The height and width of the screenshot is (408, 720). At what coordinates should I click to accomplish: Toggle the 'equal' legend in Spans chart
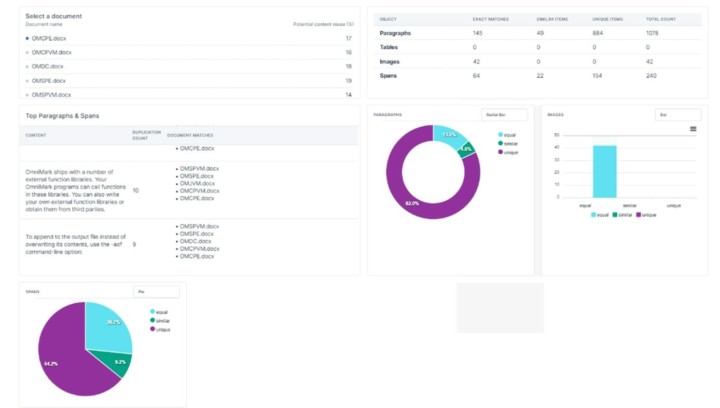[x=161, y=311]
